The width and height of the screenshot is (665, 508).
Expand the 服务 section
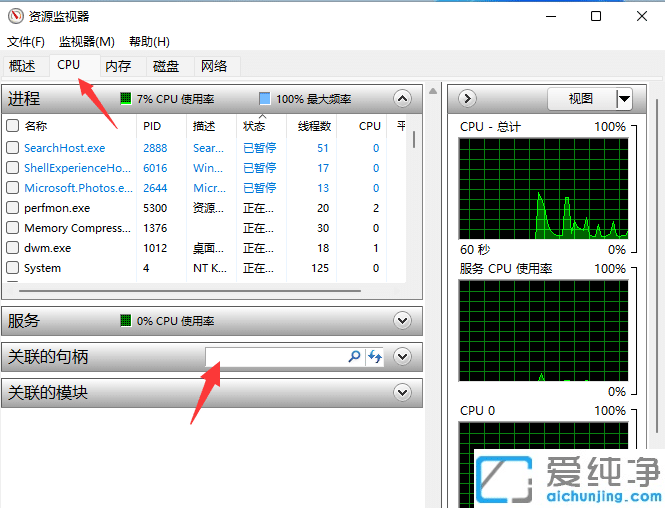click(x=402, y=321)
